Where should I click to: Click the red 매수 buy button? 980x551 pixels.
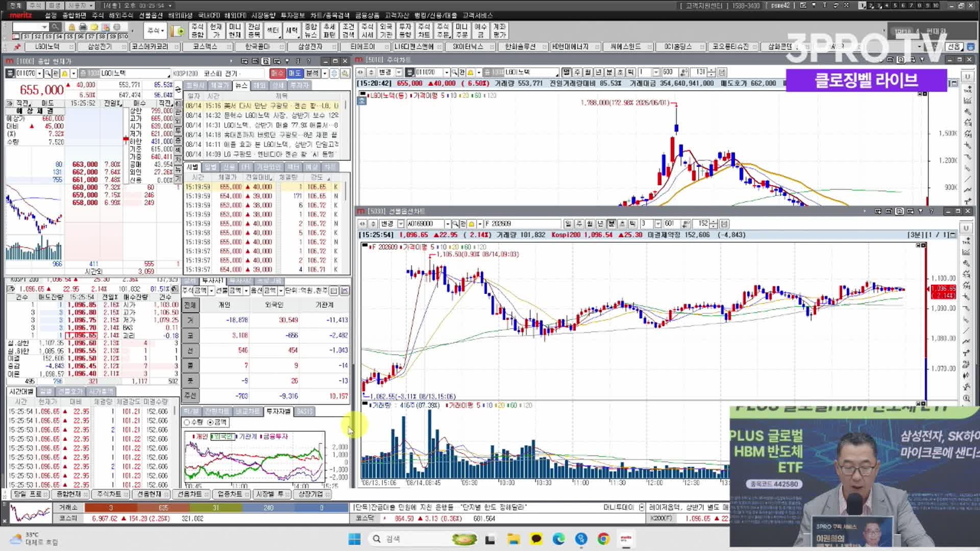[x=277, y=73]
